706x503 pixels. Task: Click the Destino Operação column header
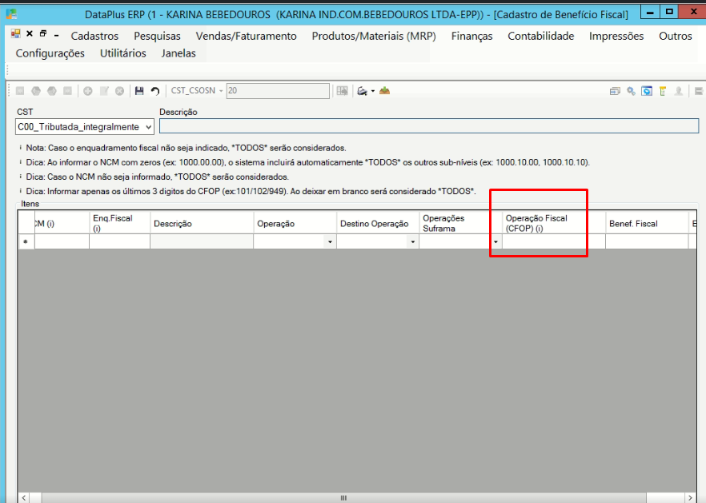(x=378, y=223)
